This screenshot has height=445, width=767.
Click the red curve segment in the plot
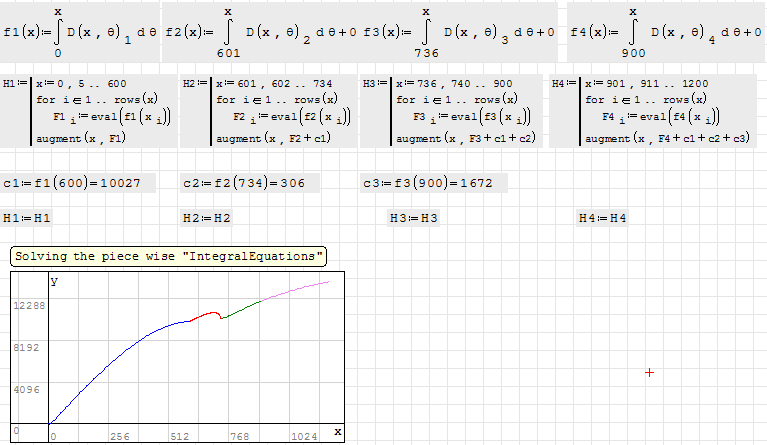point(204,315)
